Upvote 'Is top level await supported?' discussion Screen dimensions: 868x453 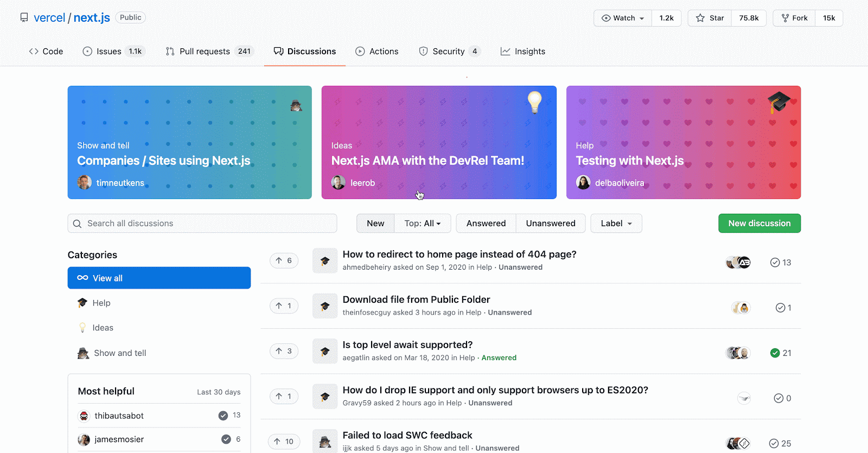click(x=284, y=351)
